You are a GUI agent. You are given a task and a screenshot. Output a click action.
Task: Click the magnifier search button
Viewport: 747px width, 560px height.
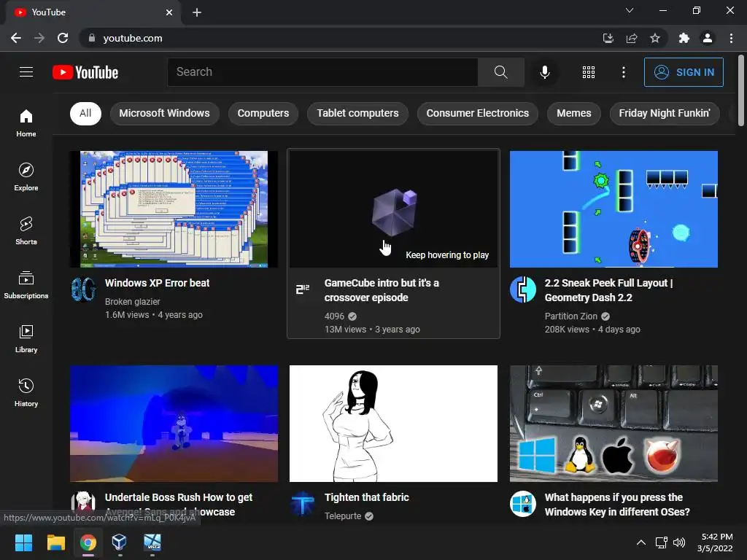[500, 72]
